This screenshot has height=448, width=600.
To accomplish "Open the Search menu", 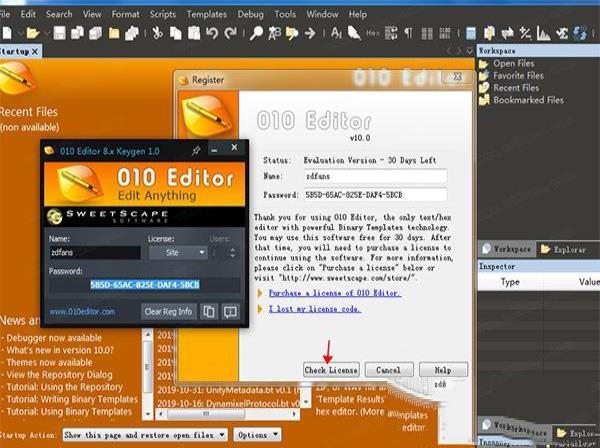I will (x=59, y=14).
